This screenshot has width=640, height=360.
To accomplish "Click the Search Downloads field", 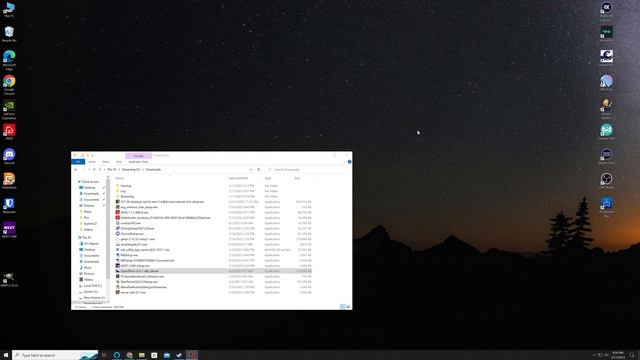I will point(307,169).
